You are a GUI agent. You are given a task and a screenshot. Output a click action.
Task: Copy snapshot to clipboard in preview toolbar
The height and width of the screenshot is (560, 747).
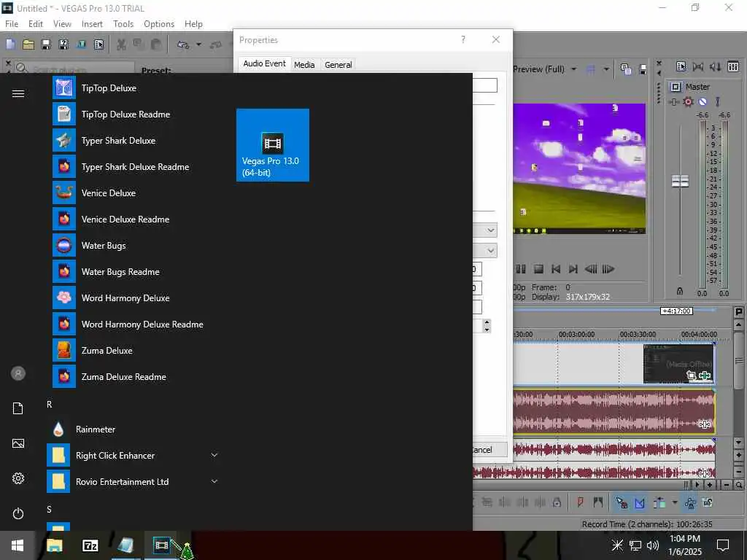tap(626, 69)
